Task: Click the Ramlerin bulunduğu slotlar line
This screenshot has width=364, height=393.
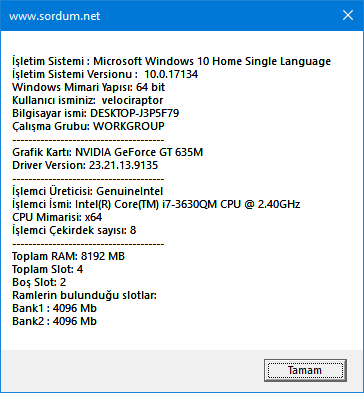Action: [84, 295]
